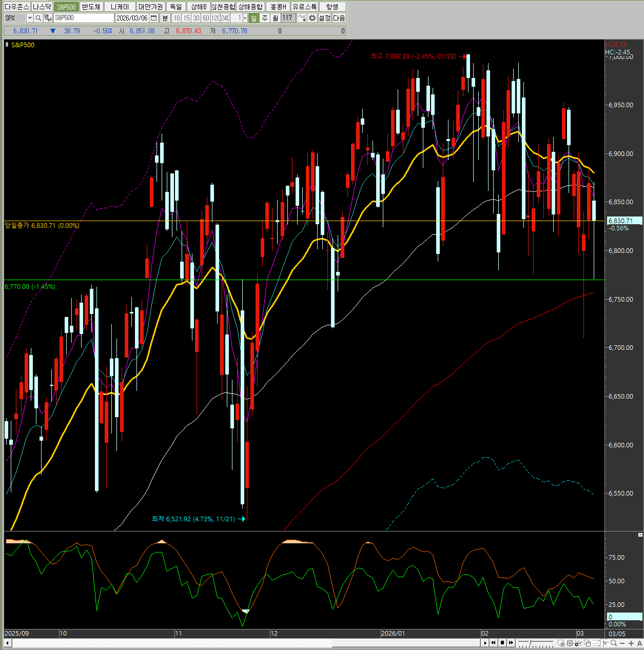Click the bottom zoom magnifier icon
The height and width of the screenshot is (650, 644).
point(614,643)
